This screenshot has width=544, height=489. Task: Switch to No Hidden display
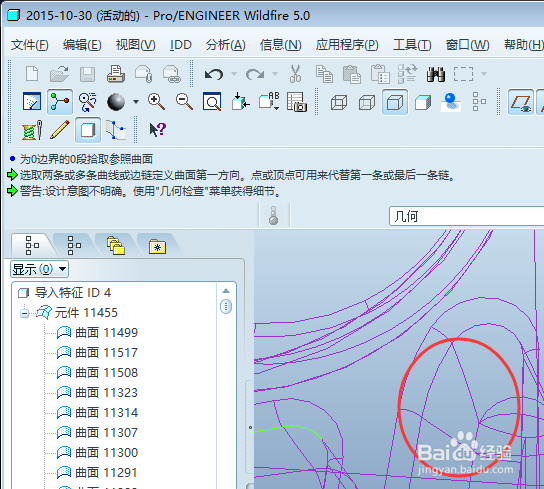coord(395,102)
